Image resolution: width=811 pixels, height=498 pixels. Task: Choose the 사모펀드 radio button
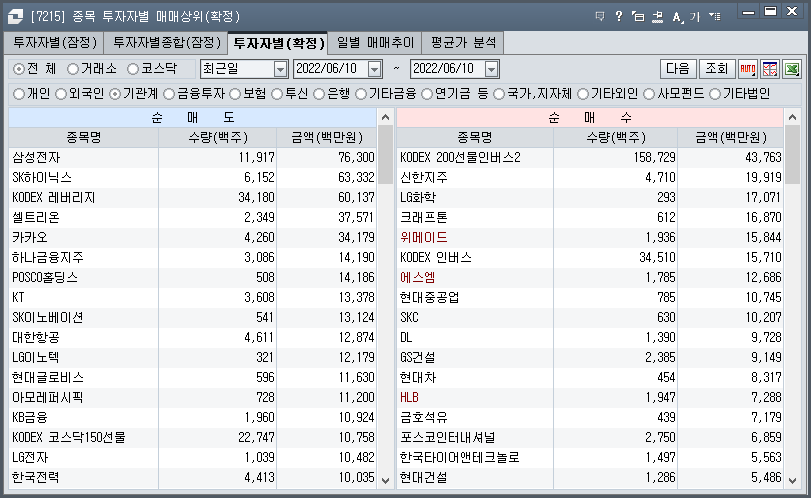tap(649, 94)
